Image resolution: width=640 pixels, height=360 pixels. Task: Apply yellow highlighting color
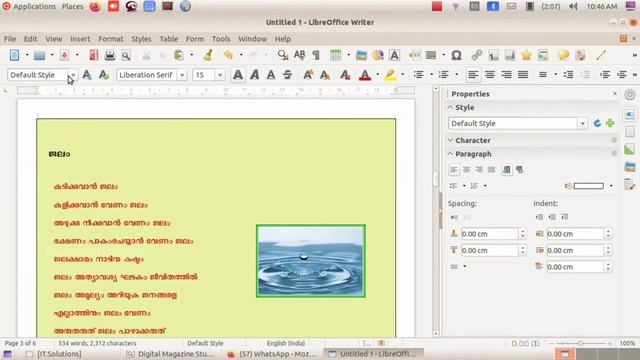pyautogui.click(x=390, y=75)
